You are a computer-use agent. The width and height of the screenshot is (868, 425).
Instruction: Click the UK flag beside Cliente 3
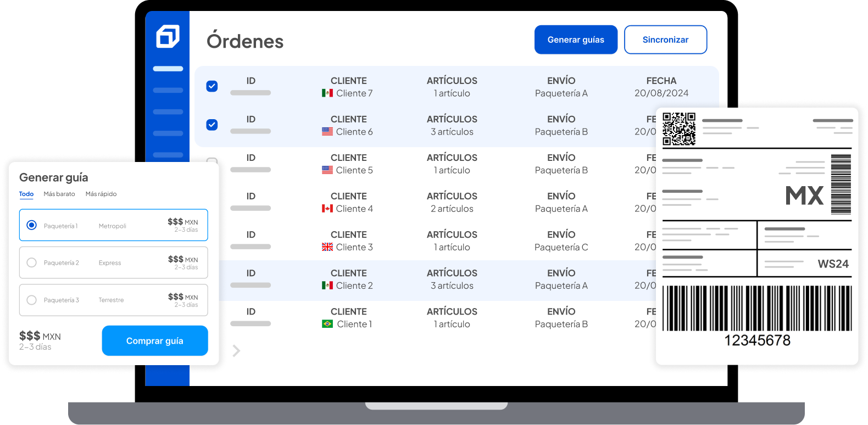click(x=327, y=247)
